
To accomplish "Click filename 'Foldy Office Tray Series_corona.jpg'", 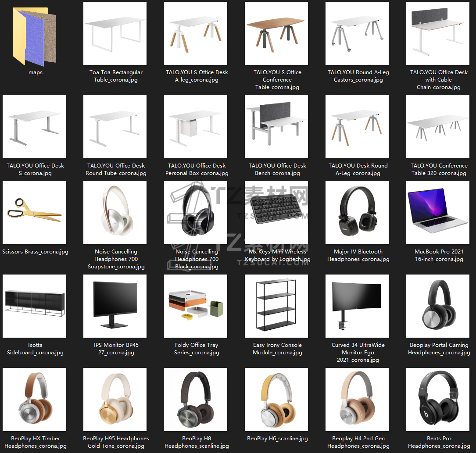I will tap(197, 349).
